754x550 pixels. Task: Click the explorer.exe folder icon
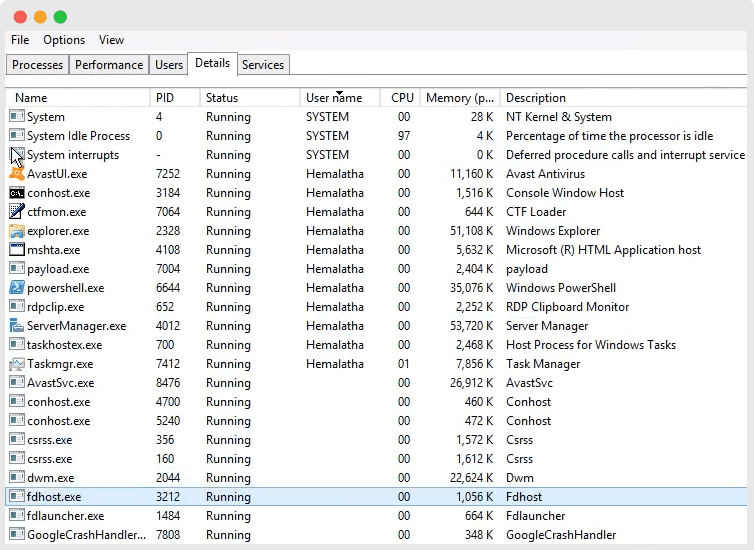point(17,231)
